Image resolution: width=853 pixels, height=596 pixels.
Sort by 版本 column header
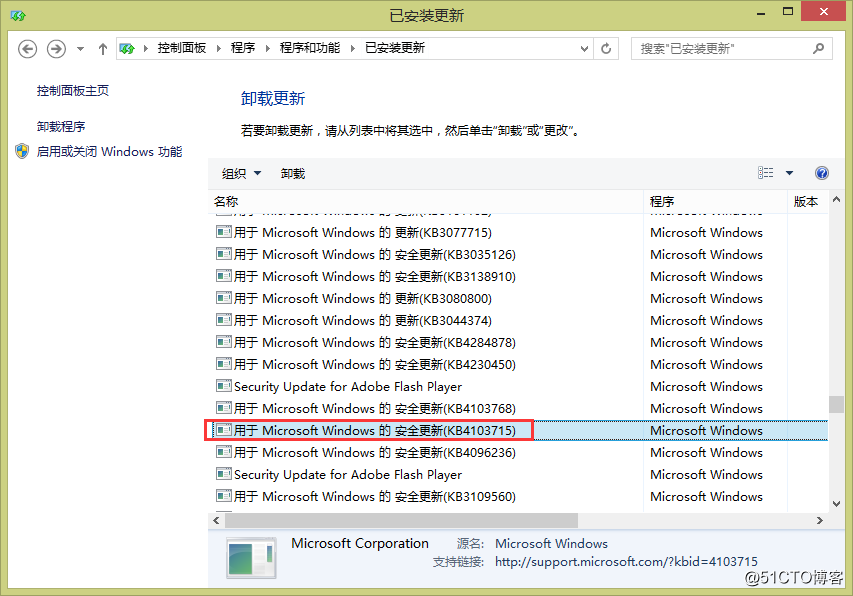pyautogui.click(x=806, y=202)
